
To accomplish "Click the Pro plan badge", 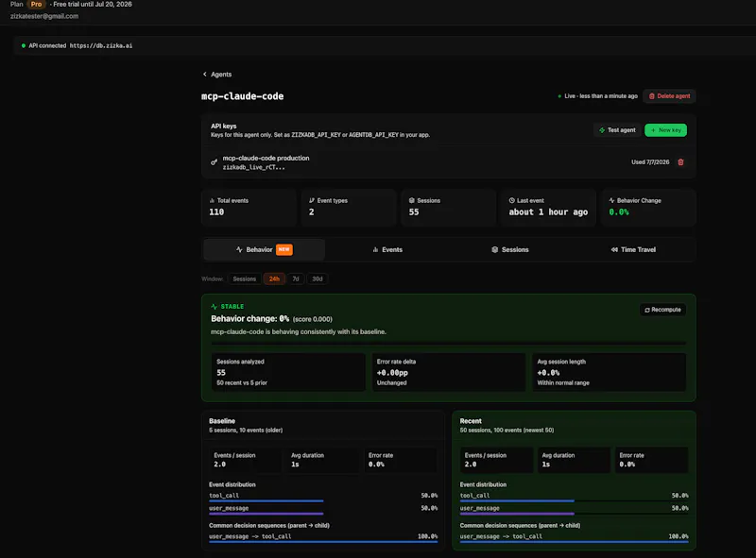I will coord(36,4).
